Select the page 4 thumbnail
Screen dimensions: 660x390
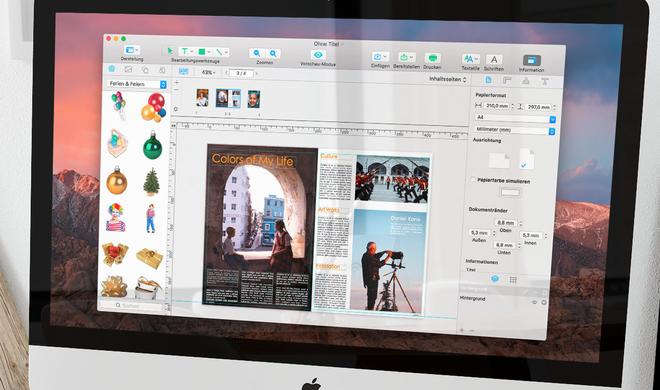(x=253, y=99)
